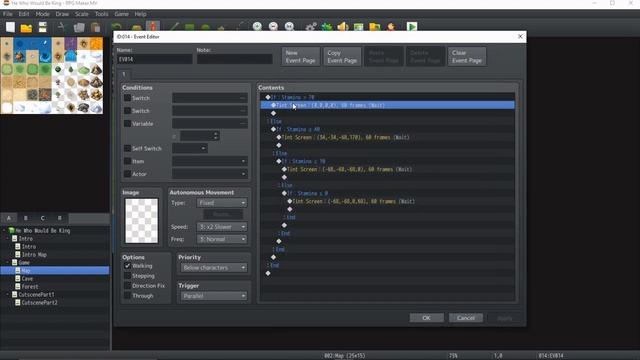Screen dimensions: 640x360
Task: Select the 'If : Stamina ≤ 0' line
Action: (x=387, y=193)
